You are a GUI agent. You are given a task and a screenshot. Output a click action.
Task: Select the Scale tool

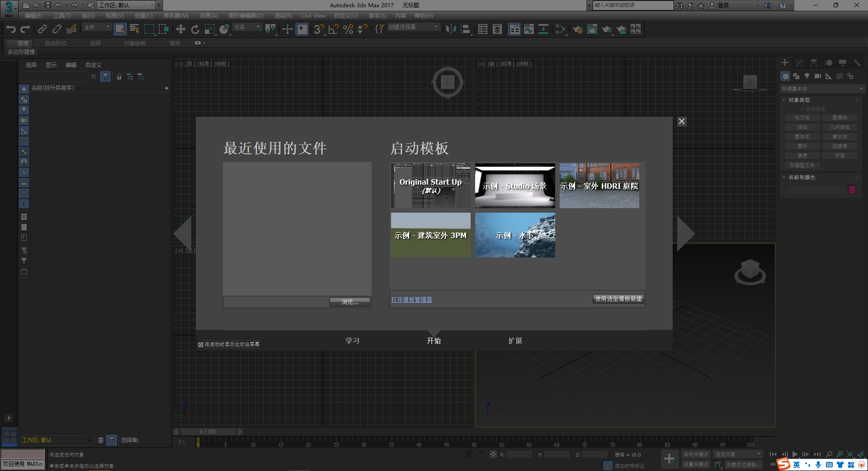(209, 29)
